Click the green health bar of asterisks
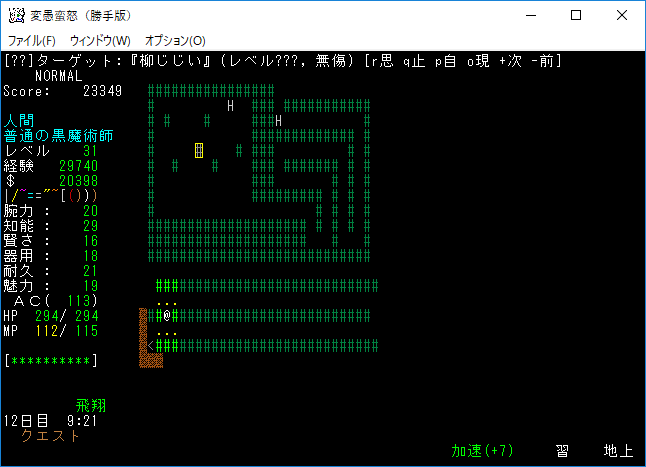The image size is (646, 467). 50,360
